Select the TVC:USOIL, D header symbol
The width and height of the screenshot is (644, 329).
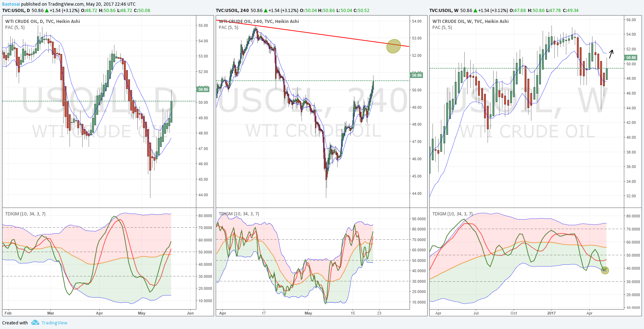coord(16,10)
